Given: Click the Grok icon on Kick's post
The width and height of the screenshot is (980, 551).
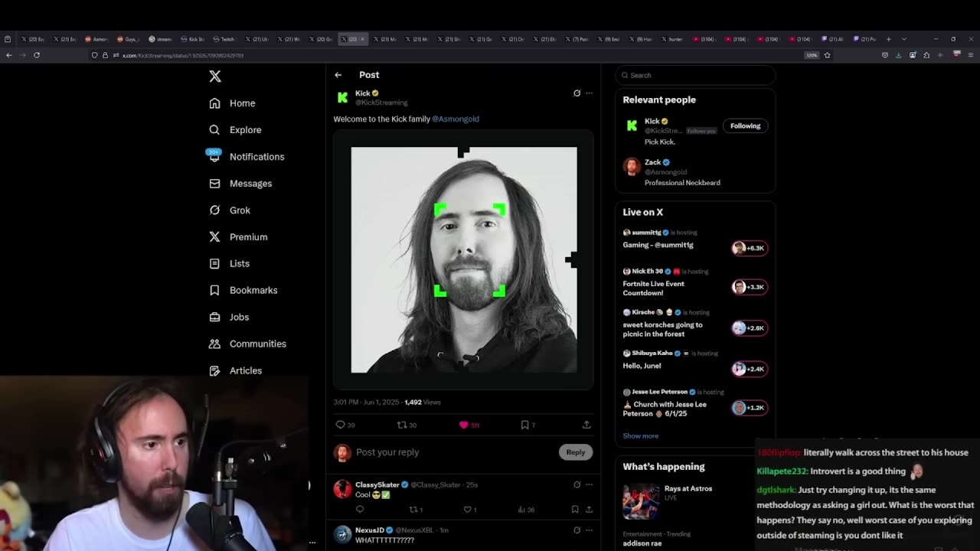Looking at the screenshot, I should (577, 93).
